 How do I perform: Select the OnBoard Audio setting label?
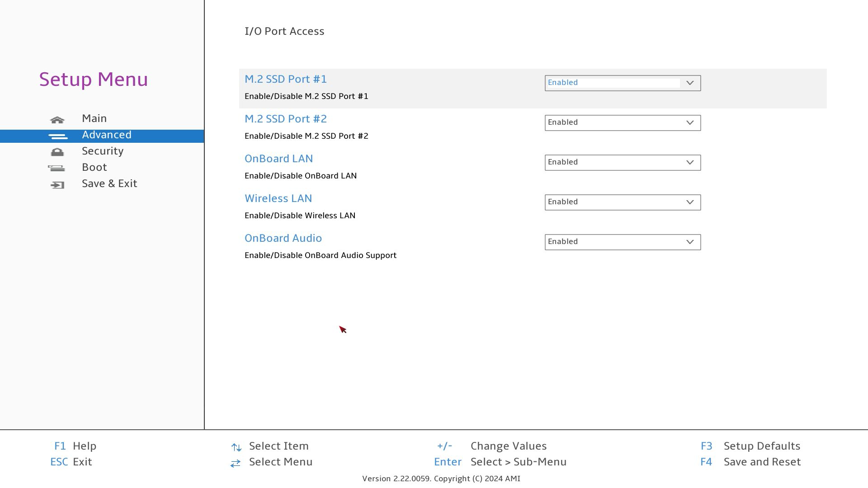(283, 238)
